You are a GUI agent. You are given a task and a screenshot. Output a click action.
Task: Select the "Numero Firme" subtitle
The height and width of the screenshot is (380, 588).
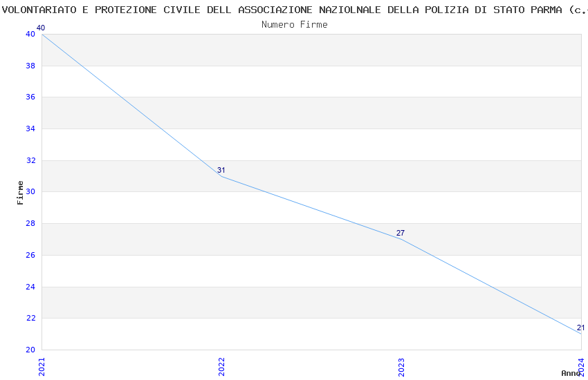(294, 24)
